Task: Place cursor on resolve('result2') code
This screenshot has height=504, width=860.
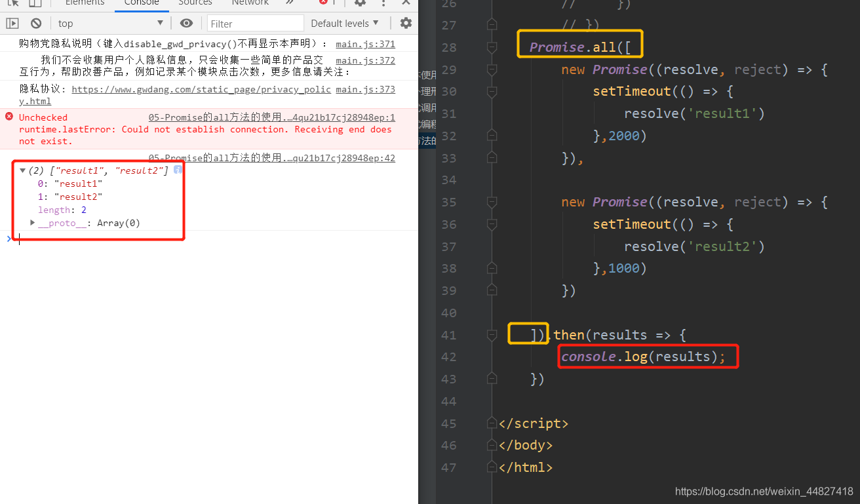Action: click(695, 246)
